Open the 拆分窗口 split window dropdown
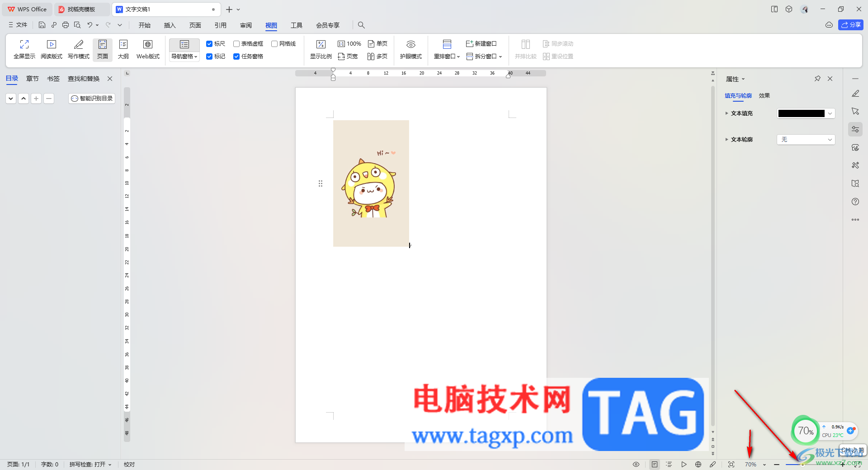 tap(484, 56)
